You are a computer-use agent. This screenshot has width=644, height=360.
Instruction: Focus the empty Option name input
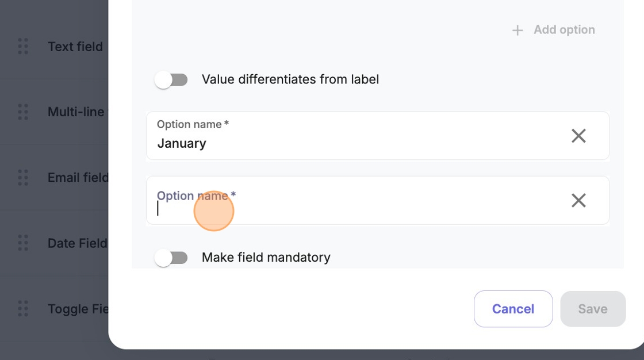tap(356, 209)
